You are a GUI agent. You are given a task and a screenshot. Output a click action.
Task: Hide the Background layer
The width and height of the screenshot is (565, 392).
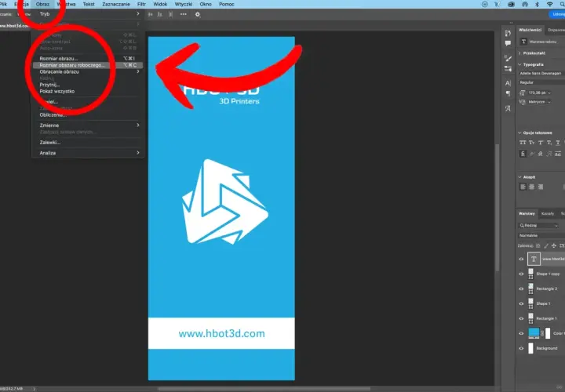(x=521, y=348)
